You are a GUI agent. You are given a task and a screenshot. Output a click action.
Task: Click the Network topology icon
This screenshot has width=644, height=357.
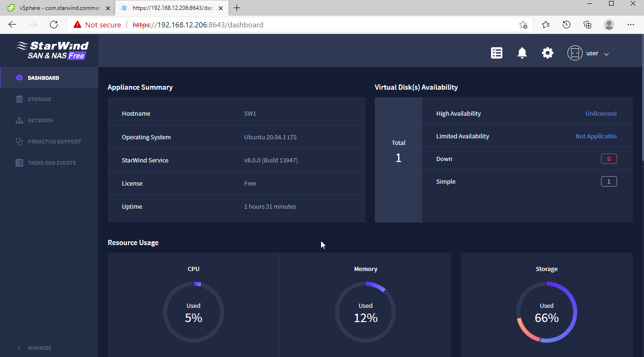click(19, 120)
